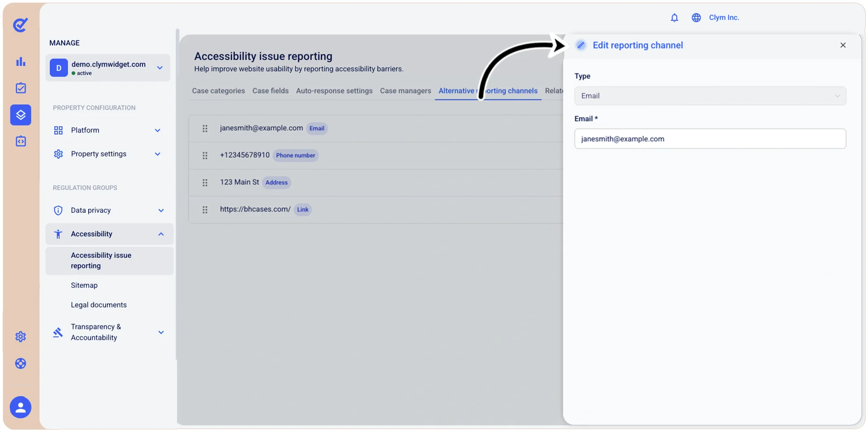
Task: Select the https://bhcases.com/ channel row
Action: (376, 210)
